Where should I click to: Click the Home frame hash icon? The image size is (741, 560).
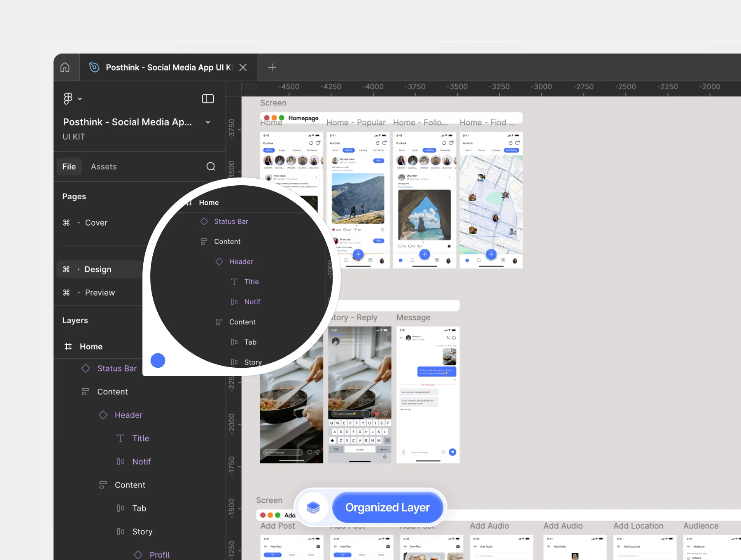coord(68,347)
